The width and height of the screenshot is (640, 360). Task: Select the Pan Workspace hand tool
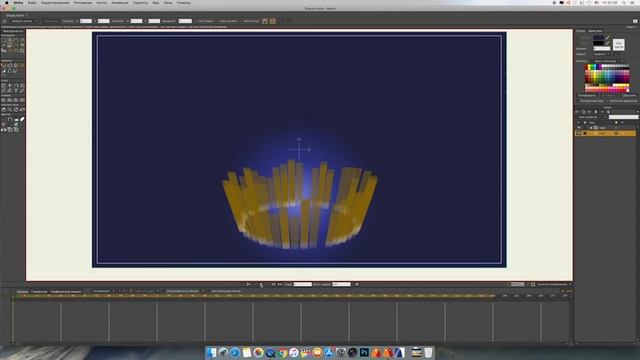coord(4,110)
